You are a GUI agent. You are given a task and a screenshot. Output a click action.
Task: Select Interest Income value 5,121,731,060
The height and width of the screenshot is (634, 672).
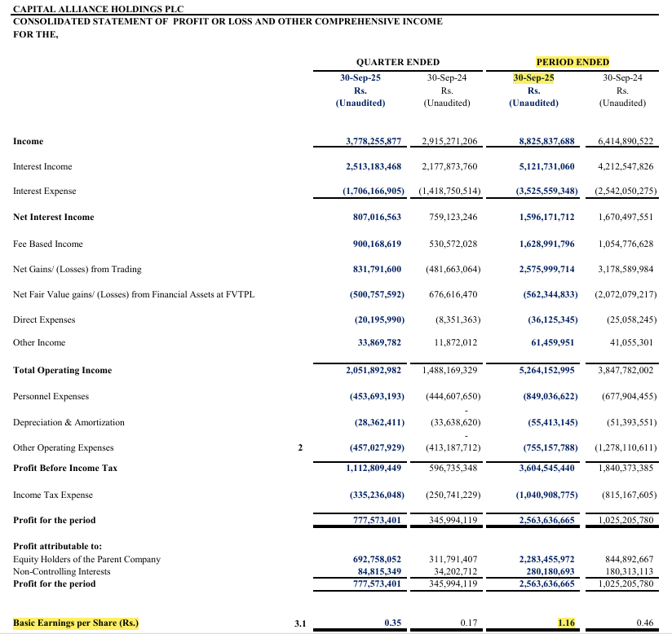(x=546, y=166)
